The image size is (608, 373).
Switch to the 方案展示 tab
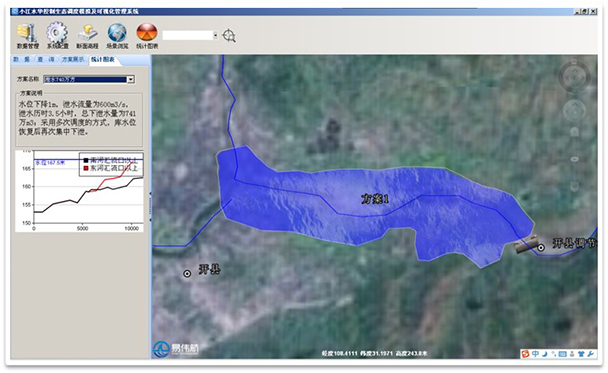click(x=73, y=59)
